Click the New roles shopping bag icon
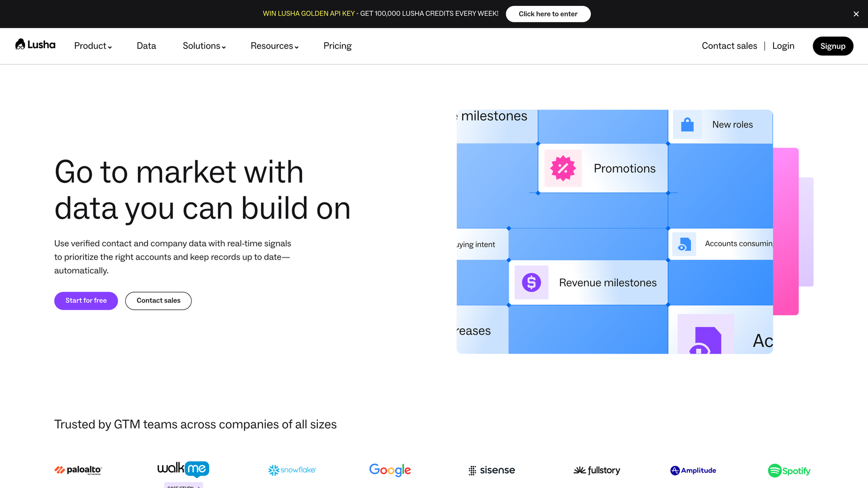868x488 pixels. [x=687, y=124]
